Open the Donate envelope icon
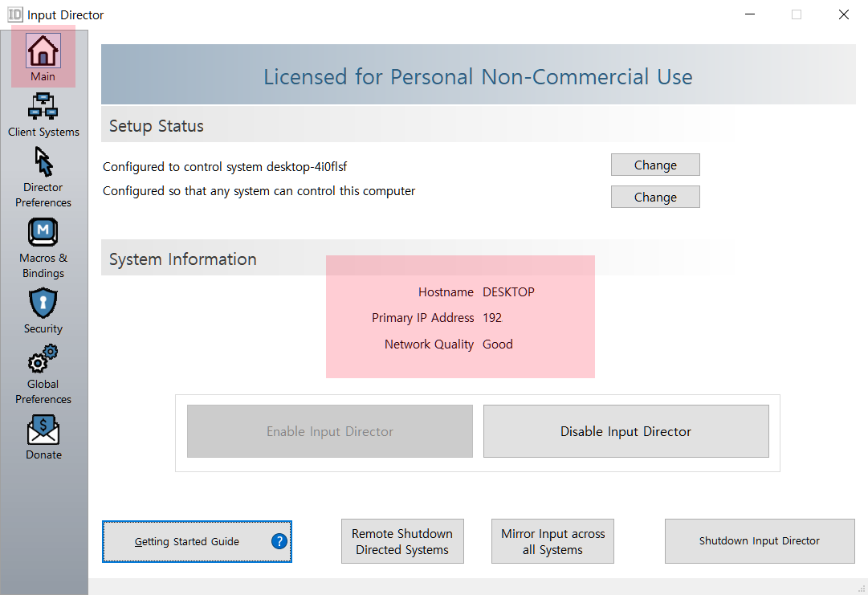 43,430
